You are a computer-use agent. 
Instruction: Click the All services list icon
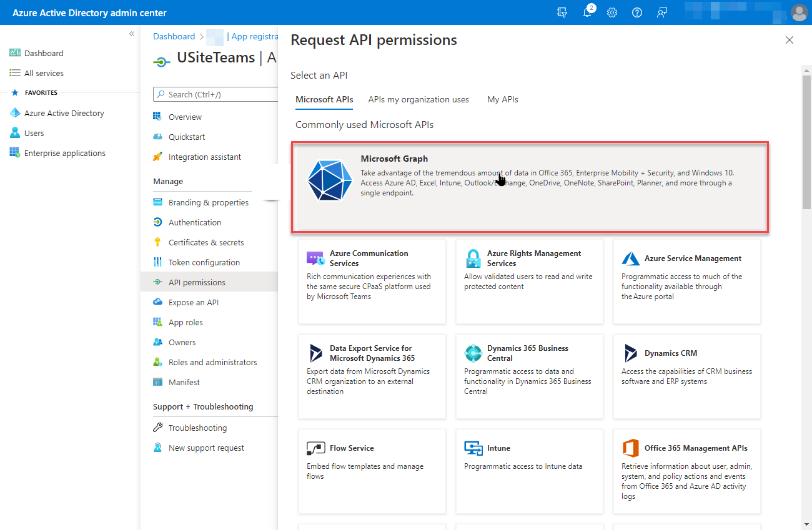pos(15,73)
